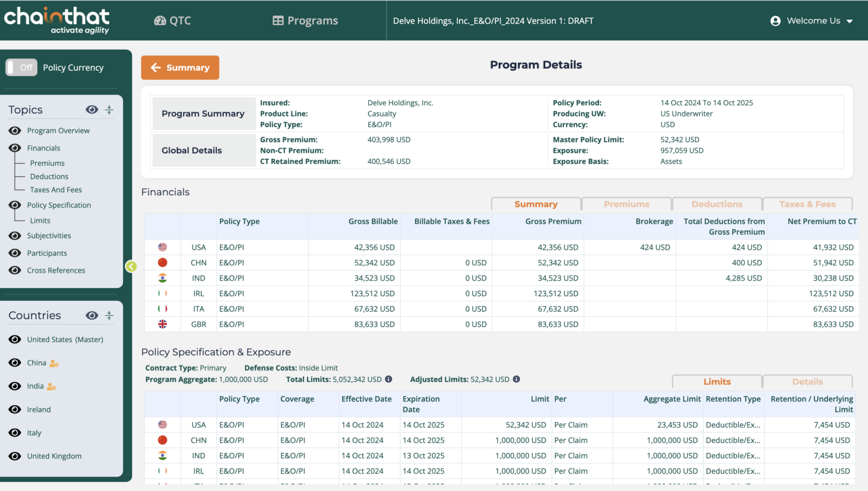868x491 pixels.
Task: Click the ChainThat logo
Action: [57, 20]
